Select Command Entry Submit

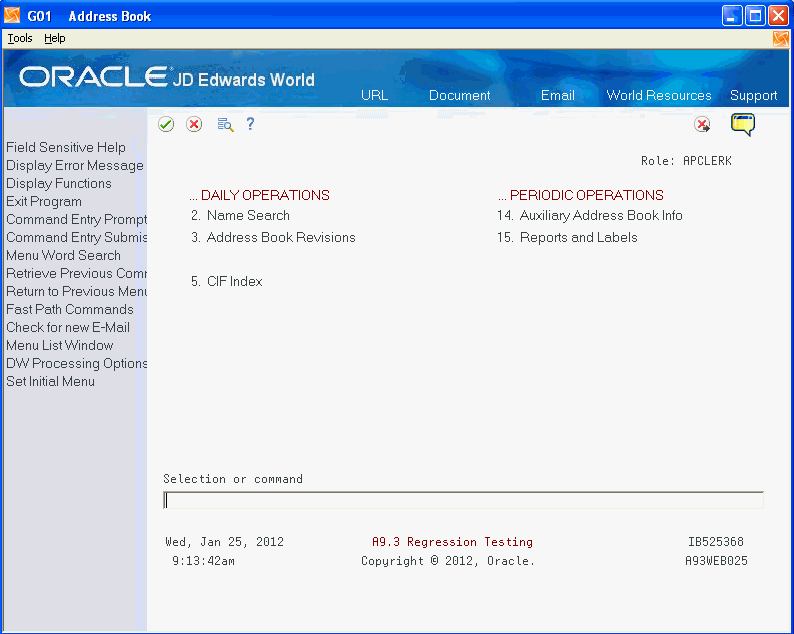pyautogui.click(x=76, y=237)
